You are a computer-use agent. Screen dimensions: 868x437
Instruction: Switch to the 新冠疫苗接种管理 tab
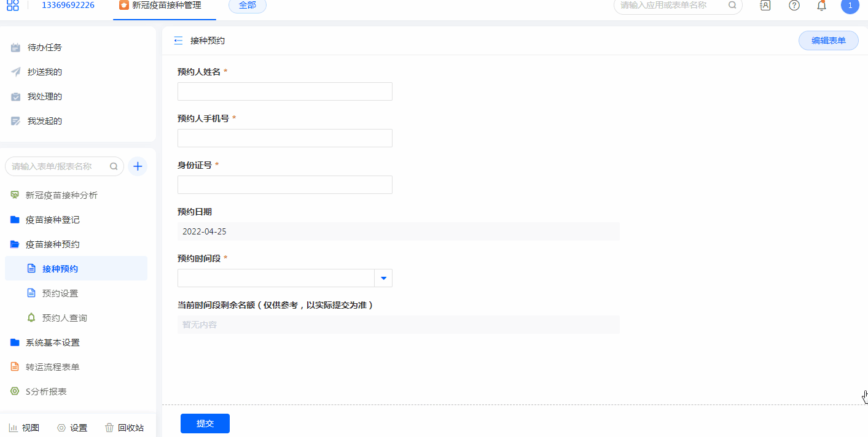click(160, 6)
